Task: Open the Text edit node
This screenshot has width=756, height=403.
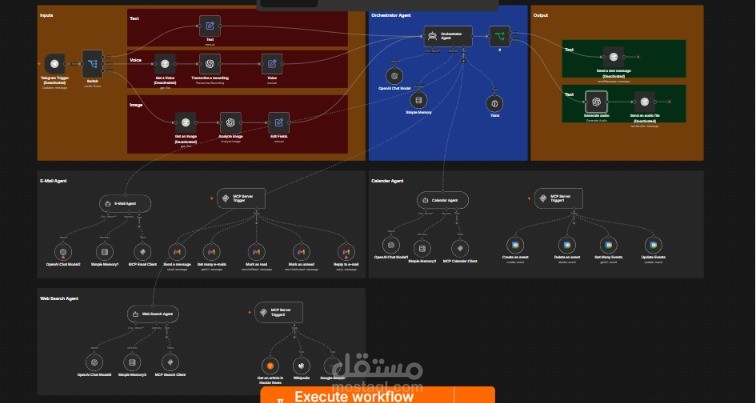Action: (x=210, y=26)
